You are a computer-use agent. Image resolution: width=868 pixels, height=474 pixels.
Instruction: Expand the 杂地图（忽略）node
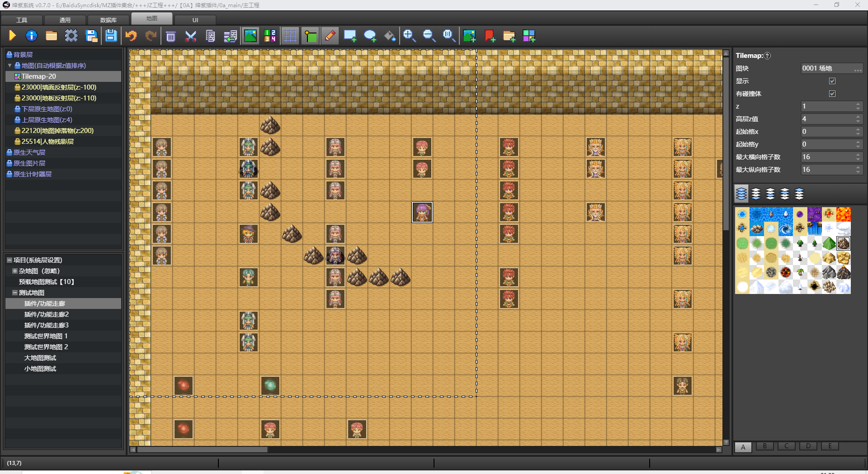tap(15, 271)
